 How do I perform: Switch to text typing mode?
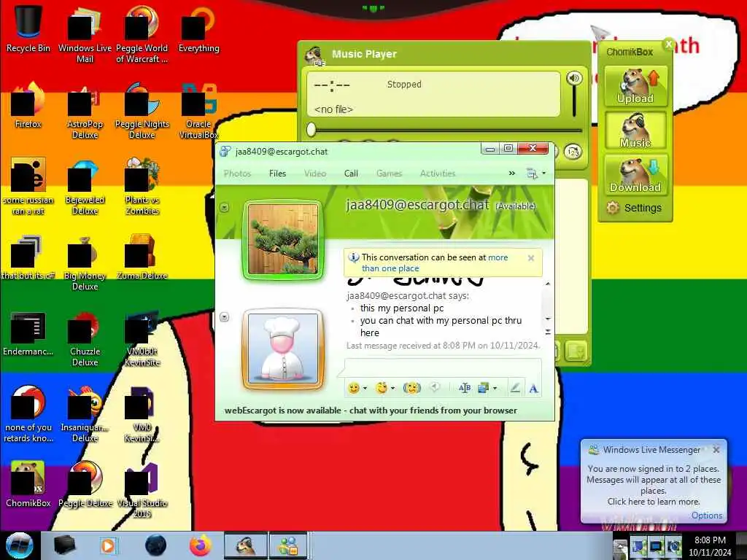coord(533,389)
